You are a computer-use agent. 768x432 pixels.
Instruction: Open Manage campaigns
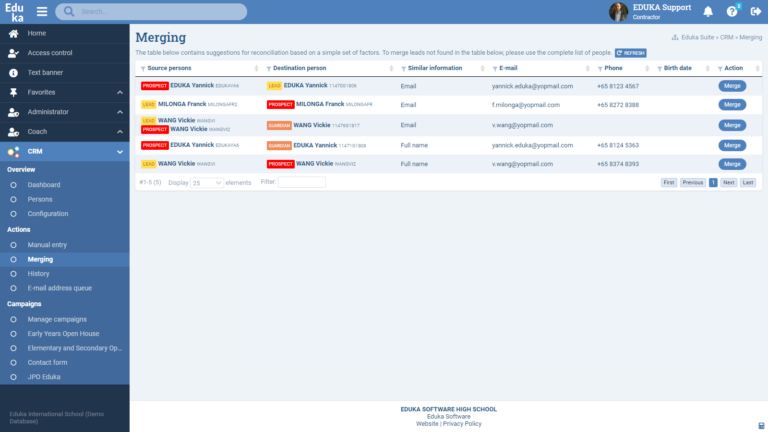(x=57, y=319)
